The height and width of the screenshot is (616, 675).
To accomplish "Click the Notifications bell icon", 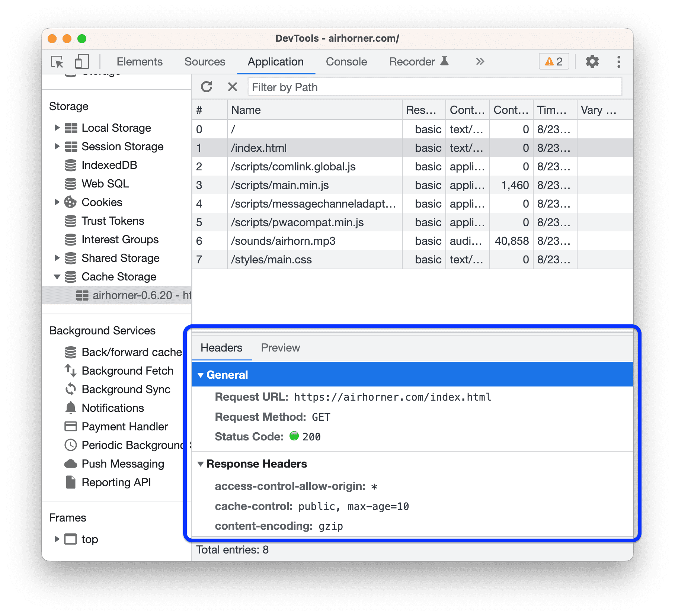I will pyautogui.click(x=70, y=408).
